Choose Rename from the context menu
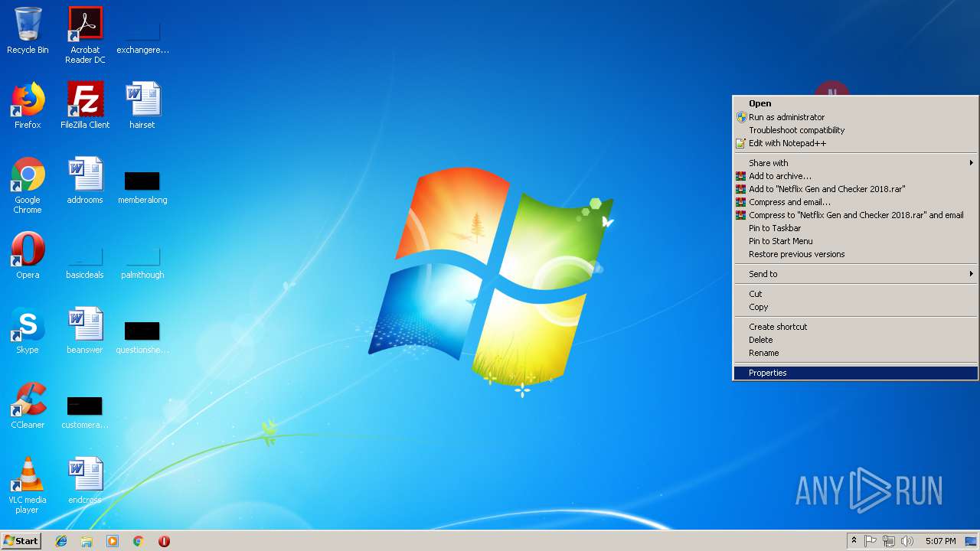Screen dimensions: 980x551 point(855,353)
